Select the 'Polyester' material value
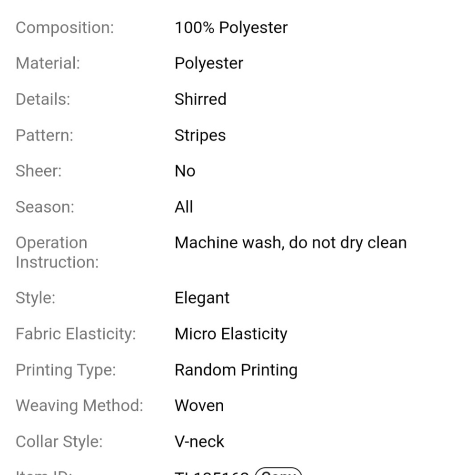 pos(208,63)
